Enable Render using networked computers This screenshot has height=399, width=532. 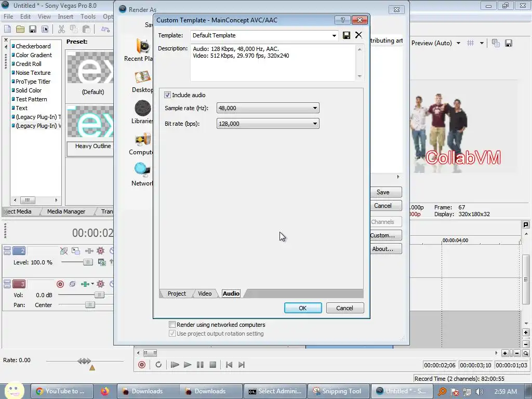(x=172, y=325)
